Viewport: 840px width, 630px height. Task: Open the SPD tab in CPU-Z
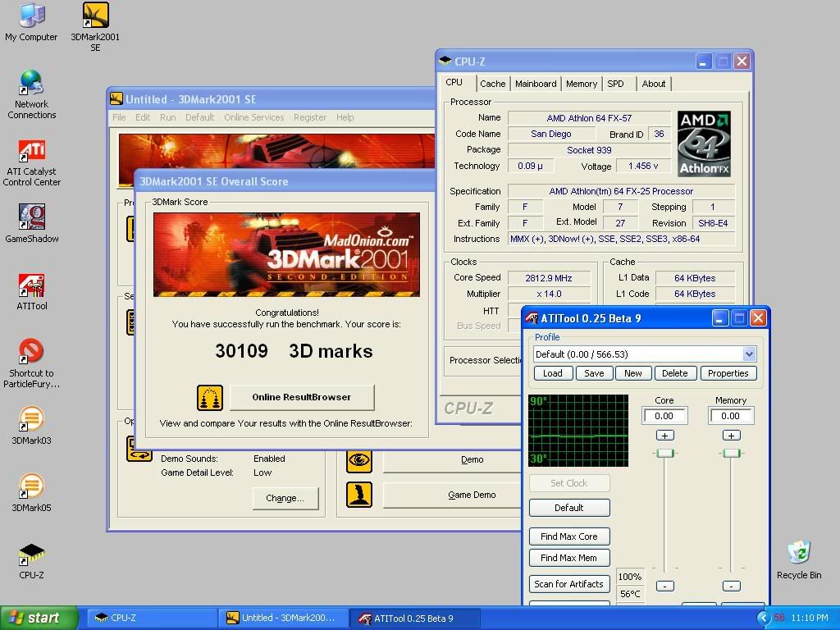(x=615, y=84)
